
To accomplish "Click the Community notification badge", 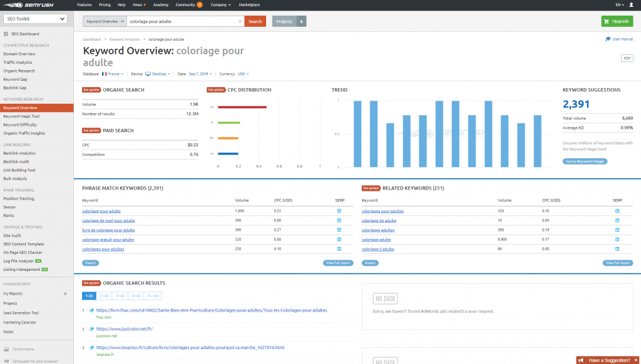I will point(200,5).
